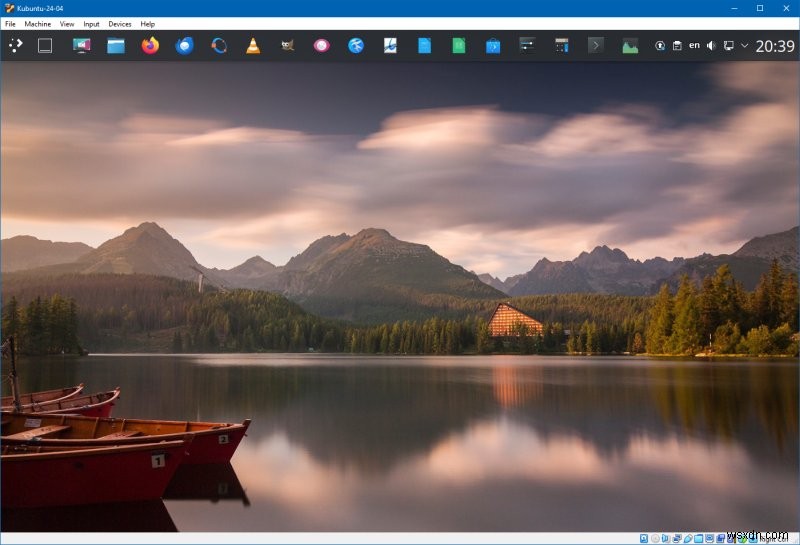Open the Discover software store
Image resolution: width=800 pixels, height=545 pixels.
coord(493,46)
